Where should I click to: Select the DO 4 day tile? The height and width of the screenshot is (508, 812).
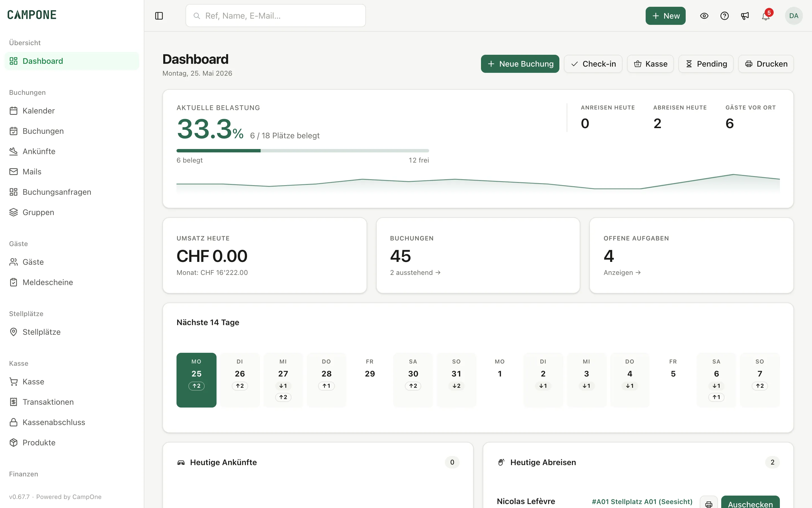630,380
